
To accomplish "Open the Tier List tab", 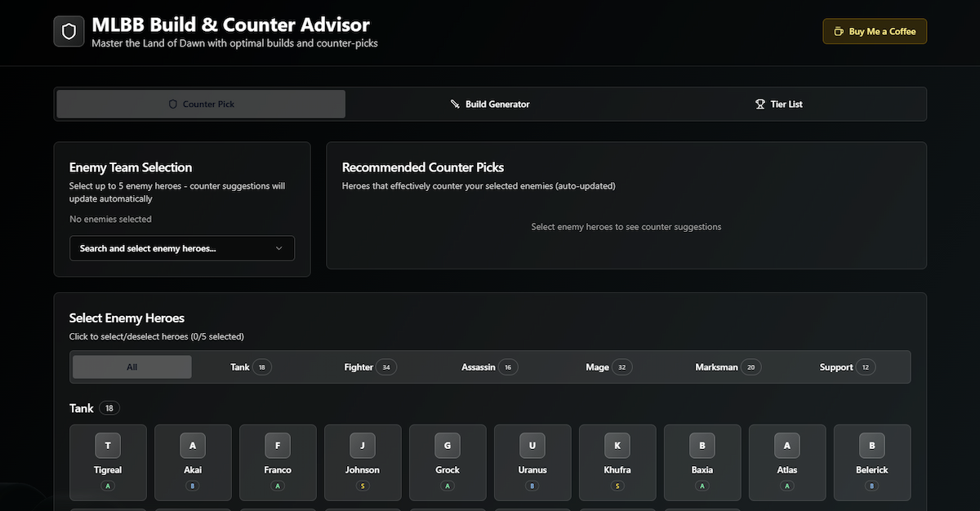I will point(779,104).
